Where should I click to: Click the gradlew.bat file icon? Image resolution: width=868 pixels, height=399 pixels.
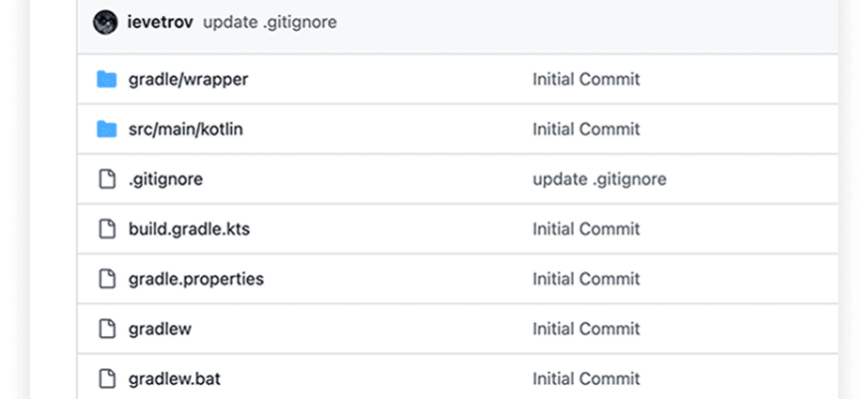point(107,379)
